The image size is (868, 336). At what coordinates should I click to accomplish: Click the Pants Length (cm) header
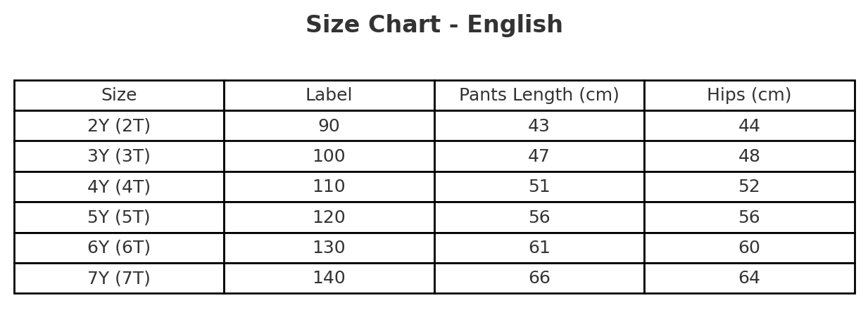[539, 96]
